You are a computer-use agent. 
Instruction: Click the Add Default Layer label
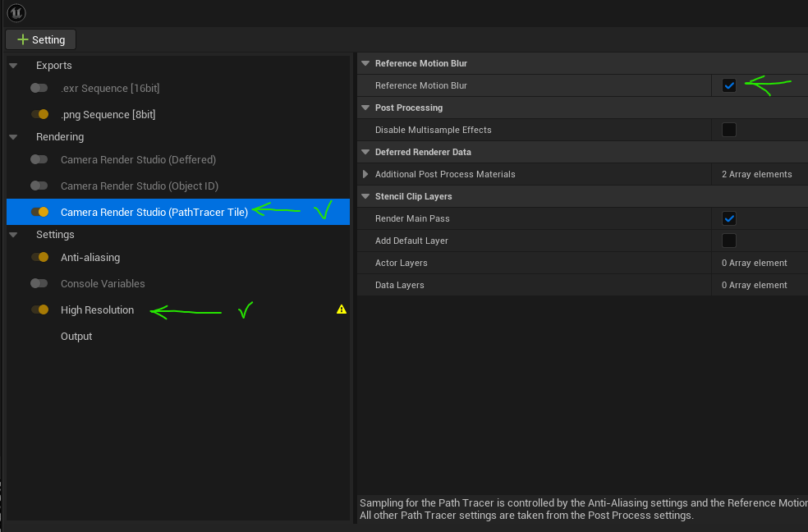point(411,241)
